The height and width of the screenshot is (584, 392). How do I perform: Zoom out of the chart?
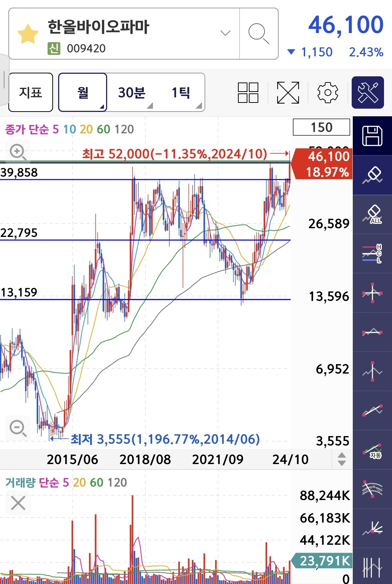pyautogui.click(x=18, y=428)
